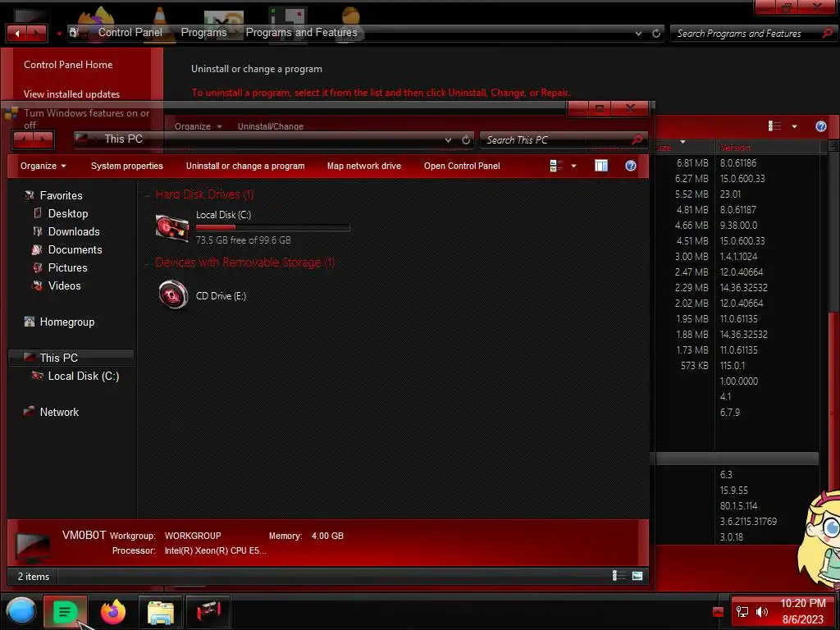840x630 pixels.
Task: Click System properties in toolbar
Action: pos(127,166)
